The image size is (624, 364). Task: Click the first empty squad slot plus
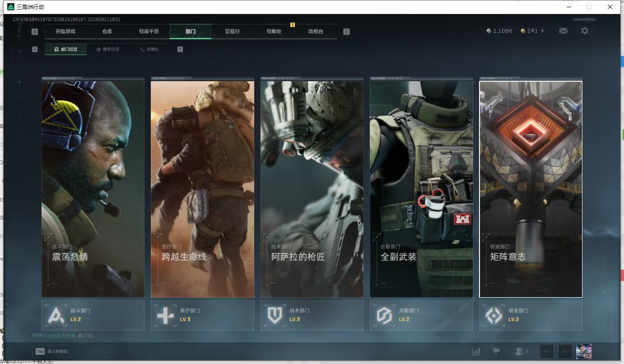(546, 351)
